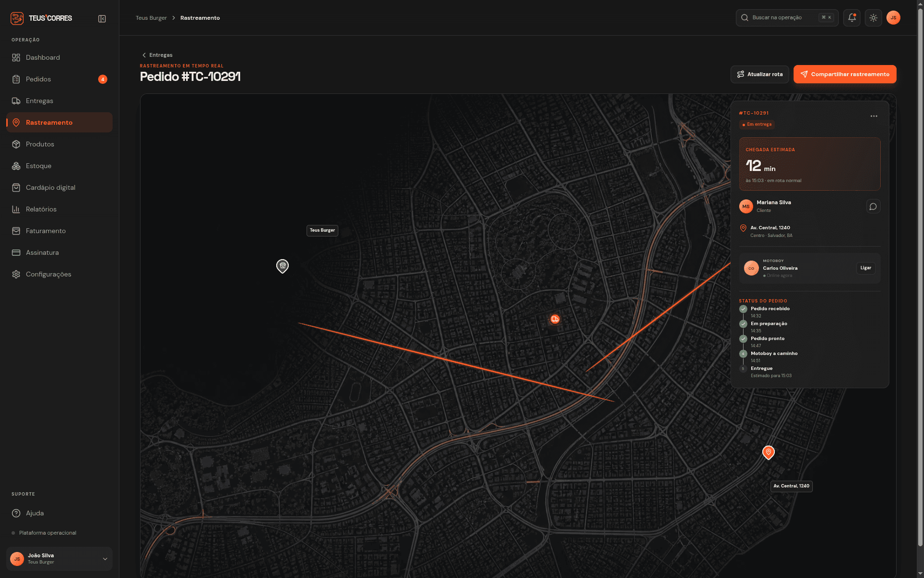This screenshot has width=924, height=578.
Task: Click Compartilhar rastreamento button
Action: (x=845, y=74)
